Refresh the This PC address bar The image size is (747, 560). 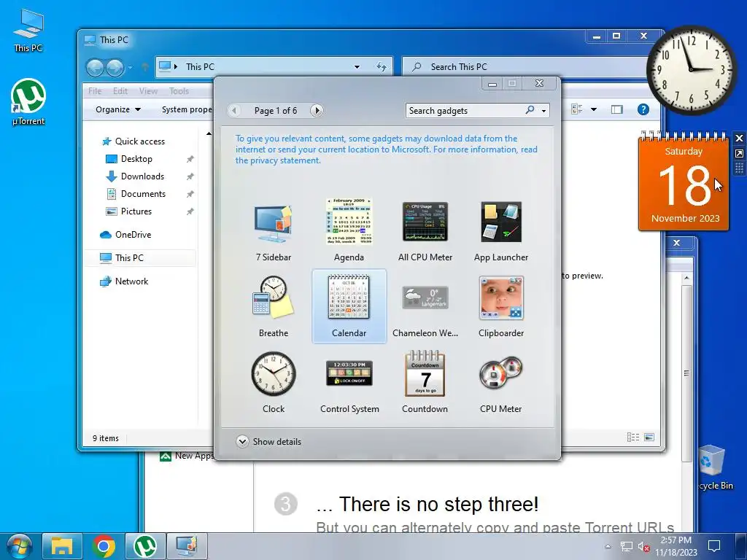click(x=381, y=67)
